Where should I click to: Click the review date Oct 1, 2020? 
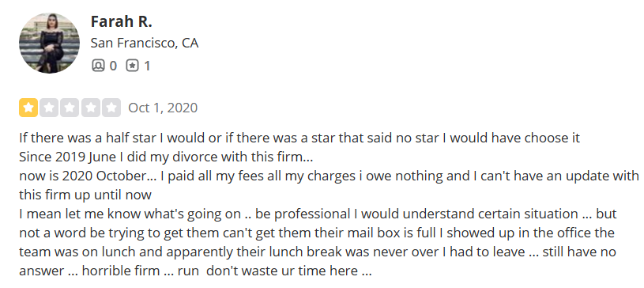pyautogui.click(x=163, y=108)
